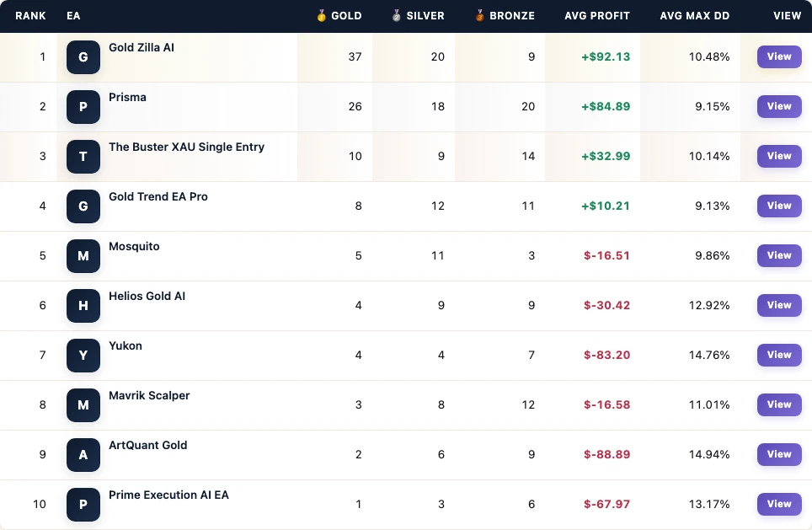Open the View button for Prisma
This screenshot has width=812, height=530.
coord(779,106)
